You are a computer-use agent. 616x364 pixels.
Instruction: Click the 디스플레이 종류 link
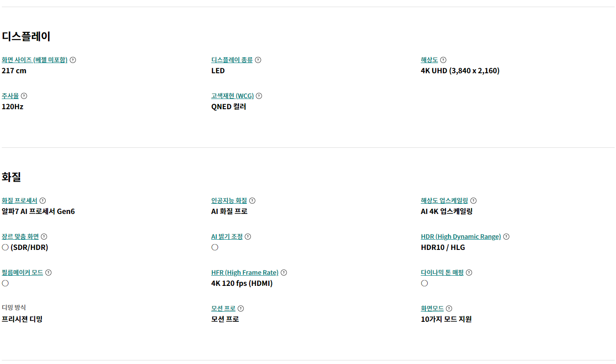tap(232, 60)
